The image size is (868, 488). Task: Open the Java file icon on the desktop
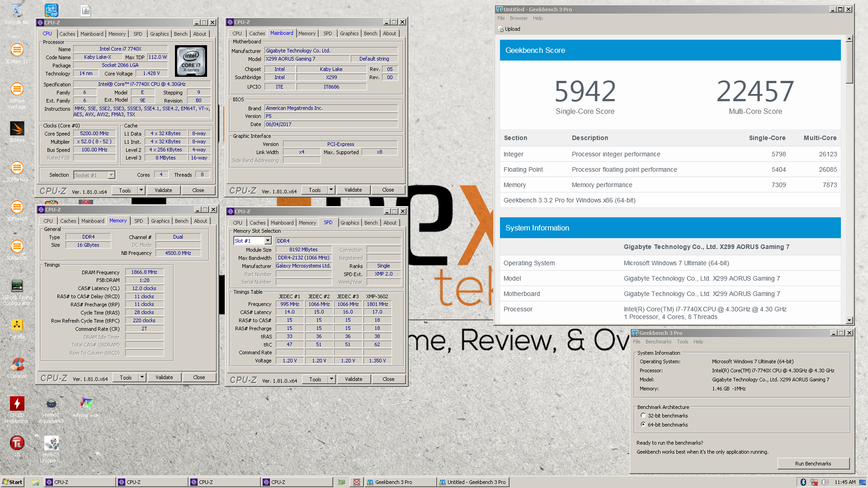click(x=85, y=10)
